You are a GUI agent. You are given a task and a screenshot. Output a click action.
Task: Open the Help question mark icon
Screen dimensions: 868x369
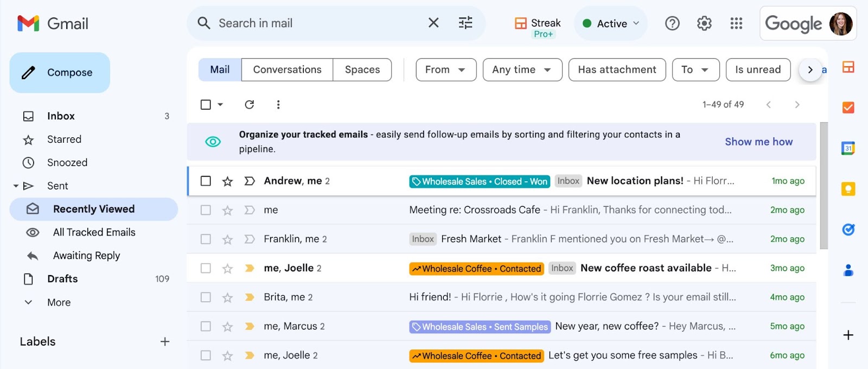tap(672, 23)
